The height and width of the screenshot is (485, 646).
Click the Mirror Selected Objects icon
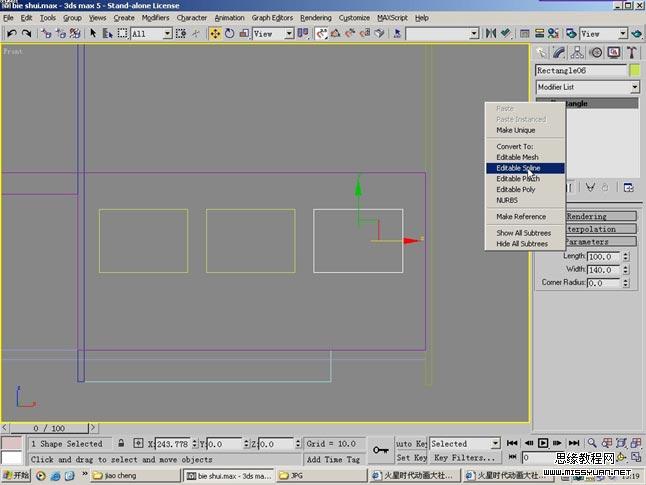tap(491, 33)
